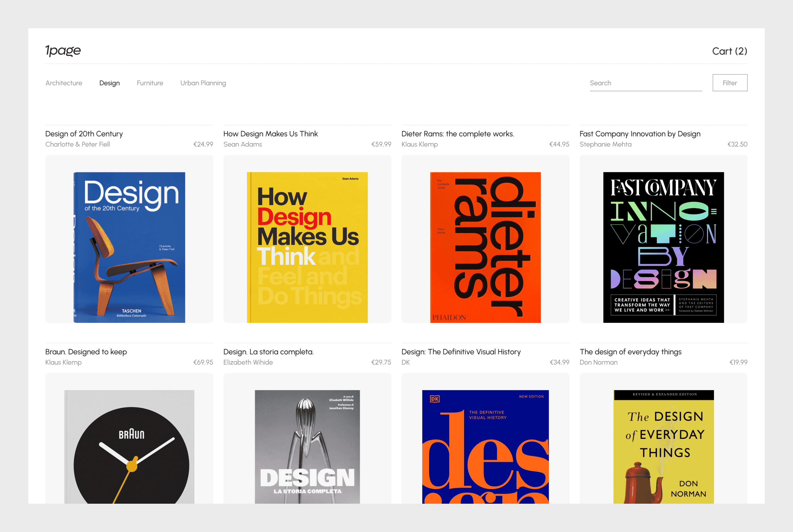Select the Design of Everyday Things cover
Viewport: 793px width, 532px height.
tap(663, 446)
